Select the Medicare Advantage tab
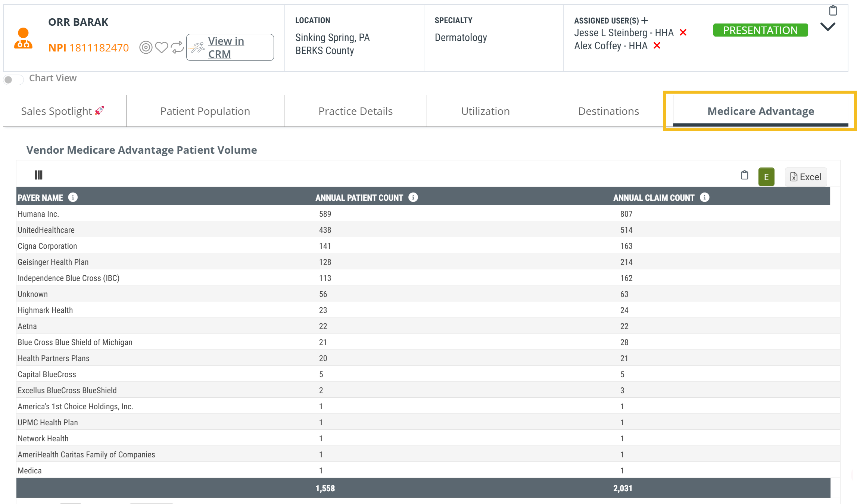This screenshot has height=504, width=857. pos(761,111)
